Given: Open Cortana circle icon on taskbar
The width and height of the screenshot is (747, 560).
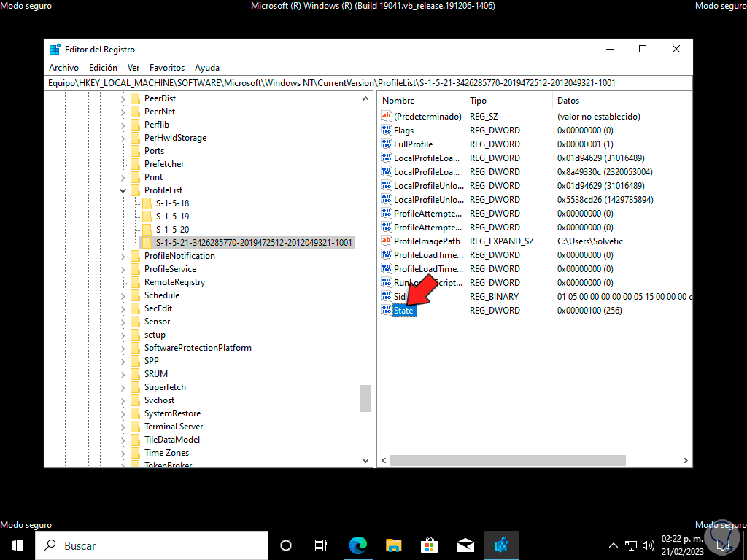Looking at the screenshot, I should pos(286,545).
